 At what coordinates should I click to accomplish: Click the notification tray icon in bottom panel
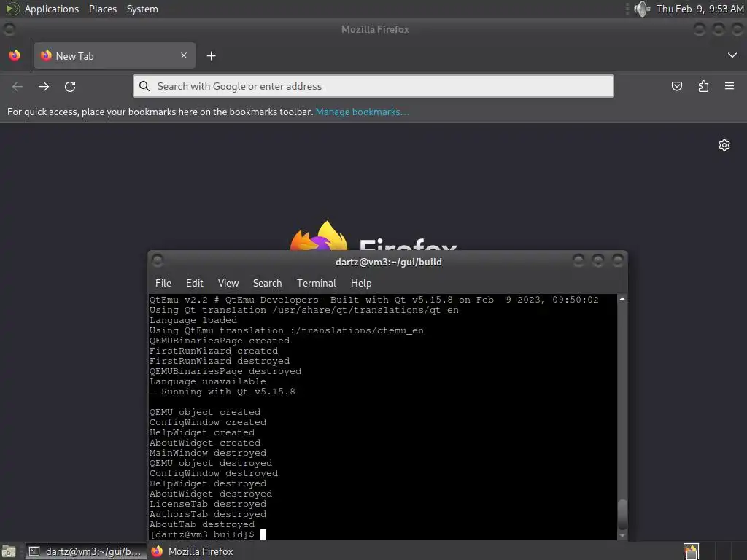tap(691, 551)
